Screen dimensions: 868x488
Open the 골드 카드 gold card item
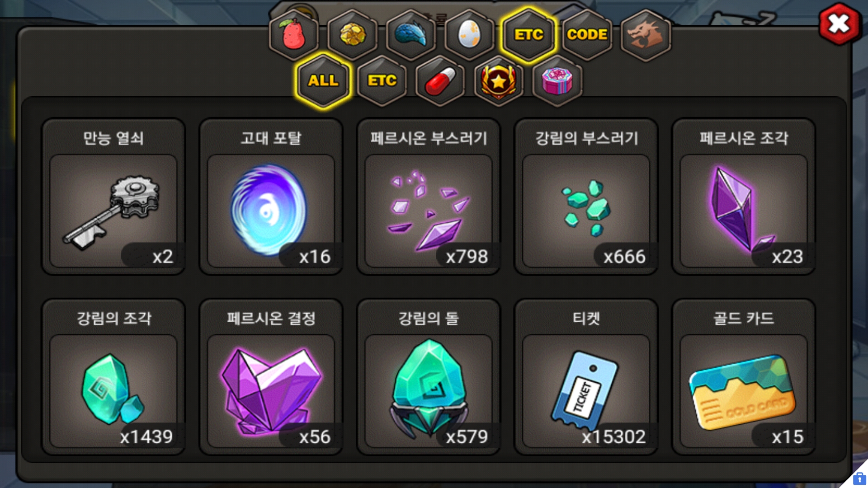[744, 377]
